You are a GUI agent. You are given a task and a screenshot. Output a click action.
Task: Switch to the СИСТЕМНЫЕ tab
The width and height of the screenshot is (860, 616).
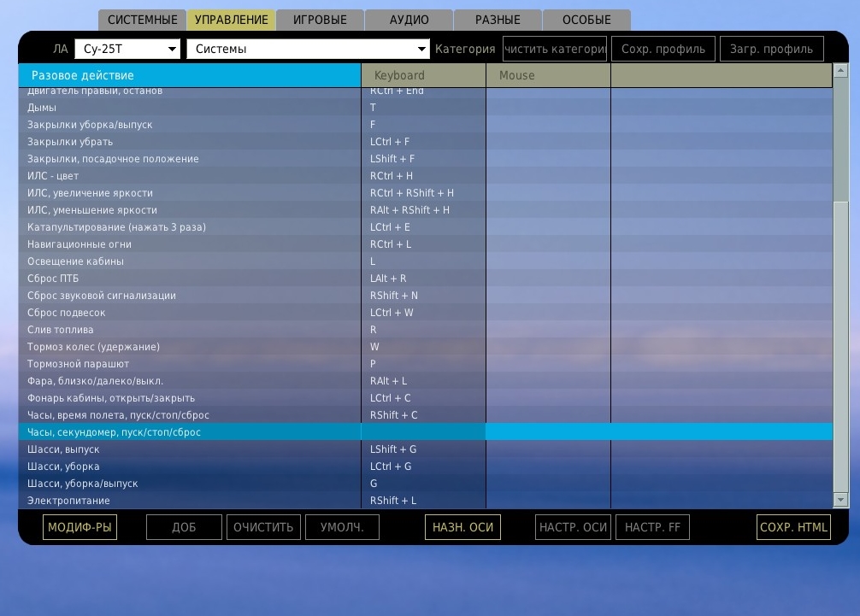point(142,20)
